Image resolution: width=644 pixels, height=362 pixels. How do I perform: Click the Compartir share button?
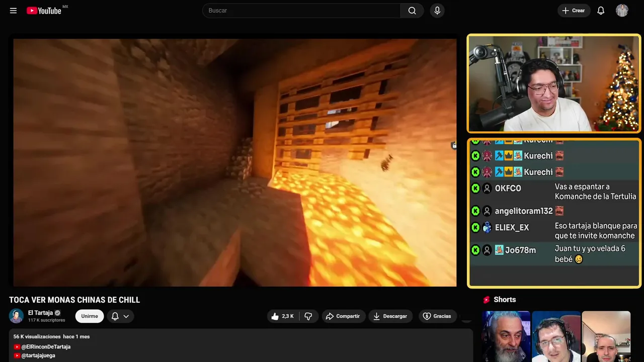[x=343, y=316]
